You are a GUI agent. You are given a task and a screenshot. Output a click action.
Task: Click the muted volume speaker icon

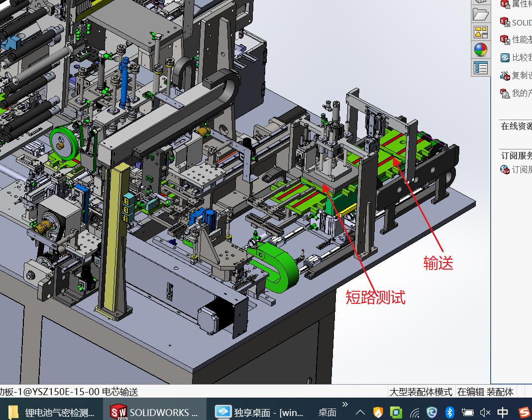(485, 413)
